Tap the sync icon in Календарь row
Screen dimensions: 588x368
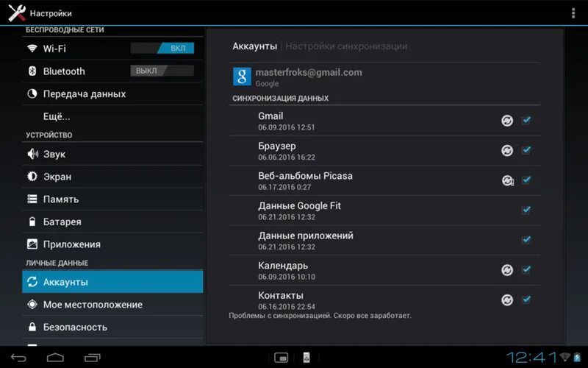(x=507, y=270)
